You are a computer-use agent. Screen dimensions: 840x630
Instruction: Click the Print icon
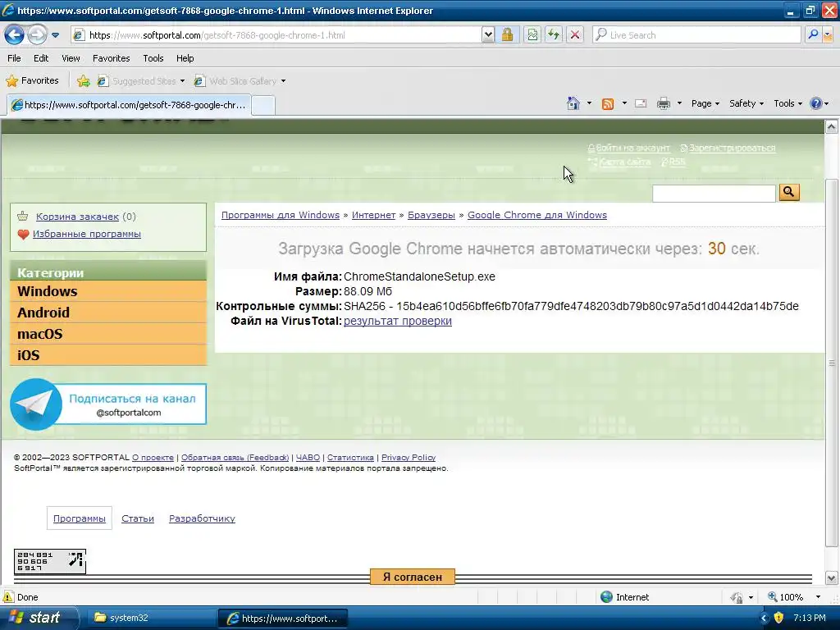click(663, 103)
